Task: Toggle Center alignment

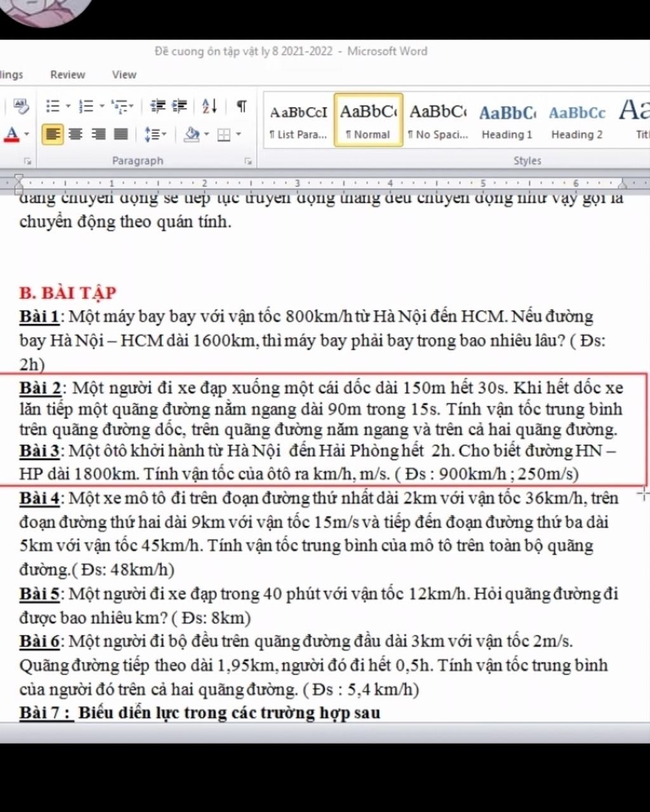Action: 76,134
